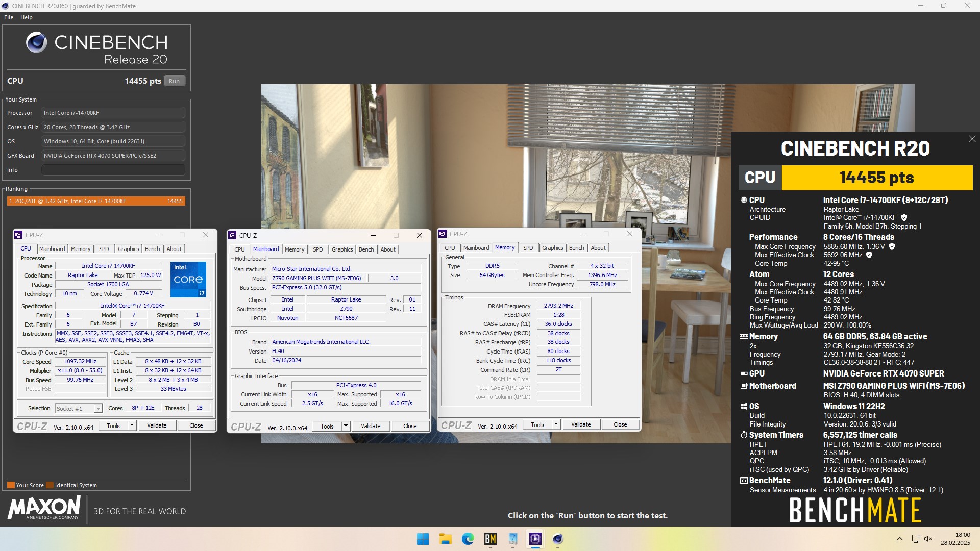The height and width of the screenshot is (551, 980).
Task: Click Validate in middle CPU-Z window
Action: 371,426
